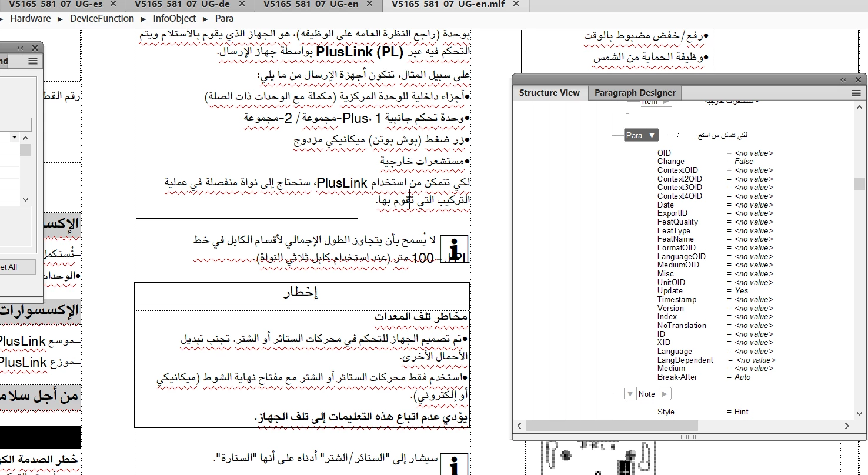This screenshot has width=868, height=475.
Task: Click the PlusLink (PL) bold text in document
Action: pyautogui.click(x=359, y=52)
